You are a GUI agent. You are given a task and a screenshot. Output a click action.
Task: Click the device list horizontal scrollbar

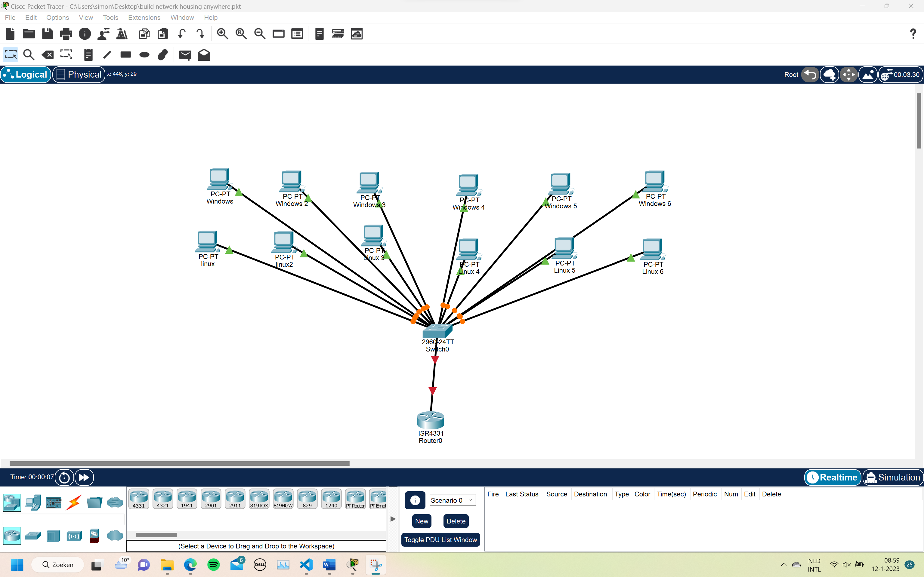click(156, 535)
